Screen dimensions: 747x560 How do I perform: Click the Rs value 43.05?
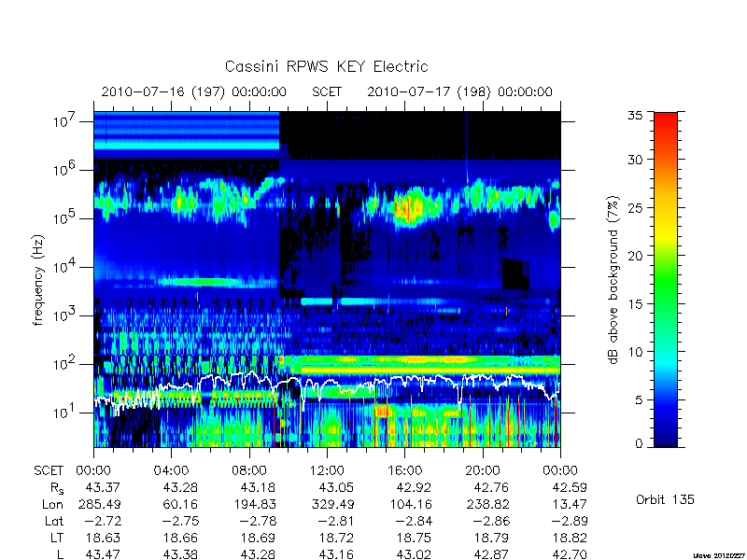[336, 487]
